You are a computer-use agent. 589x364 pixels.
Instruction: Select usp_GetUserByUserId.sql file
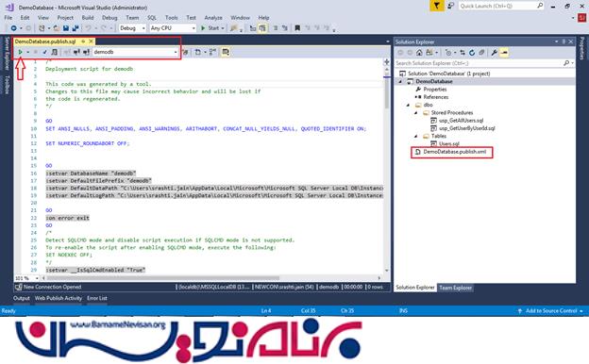[467, 128]
